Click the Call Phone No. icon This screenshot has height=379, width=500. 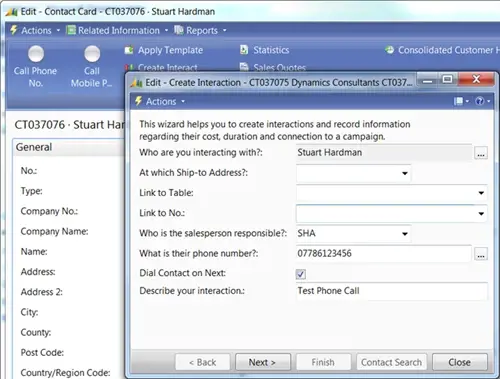pos(36,54)
